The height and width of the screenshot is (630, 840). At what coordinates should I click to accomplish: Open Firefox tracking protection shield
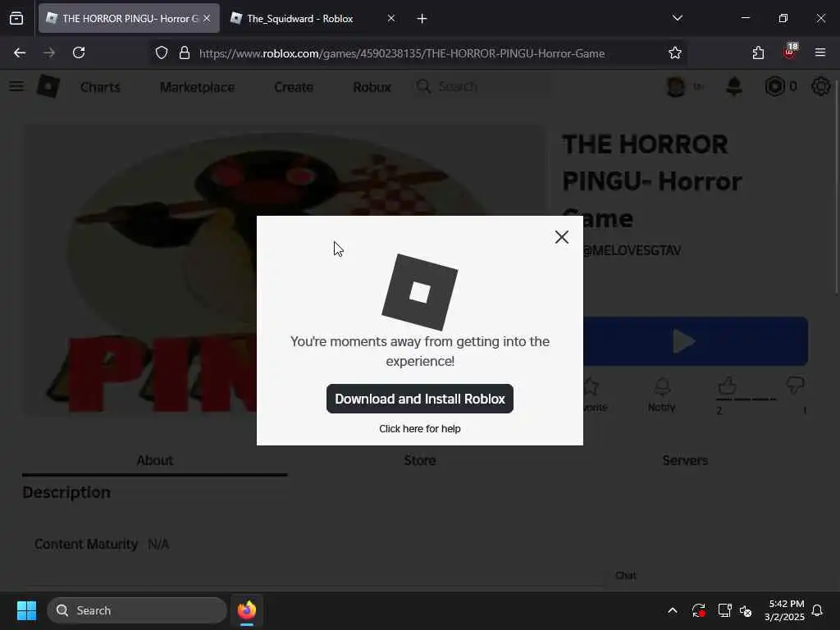[x=162, y=53]
